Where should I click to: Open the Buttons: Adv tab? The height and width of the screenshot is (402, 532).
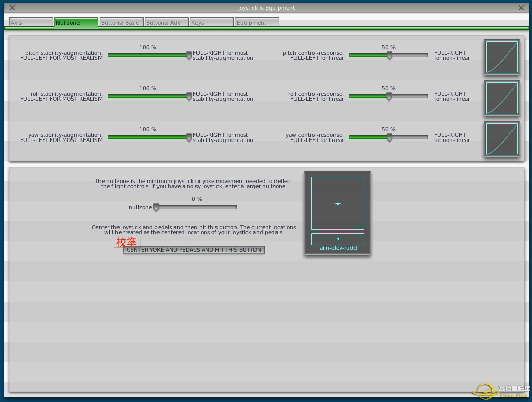coord(166,22)
